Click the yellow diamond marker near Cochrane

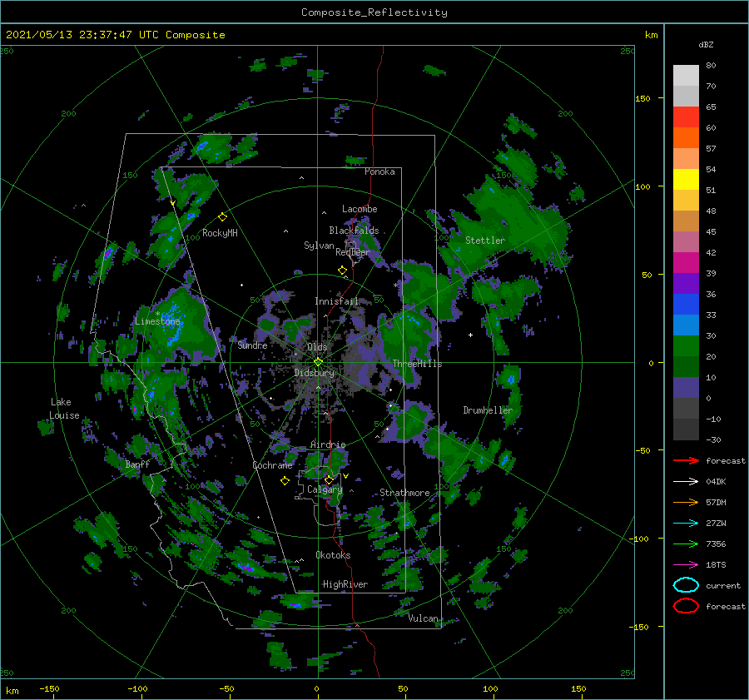pyautogui.click(x=285, y=481)
